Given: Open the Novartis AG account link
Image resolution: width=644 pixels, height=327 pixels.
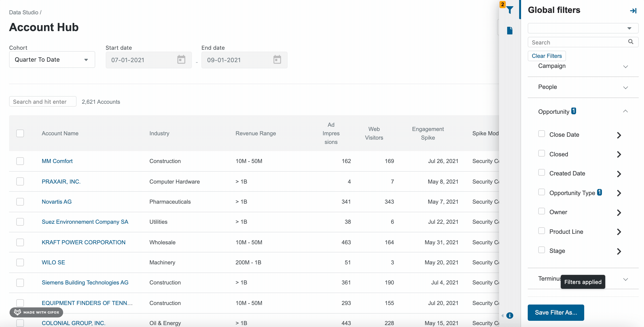Looking at the screenshot, I should [56, 202].
